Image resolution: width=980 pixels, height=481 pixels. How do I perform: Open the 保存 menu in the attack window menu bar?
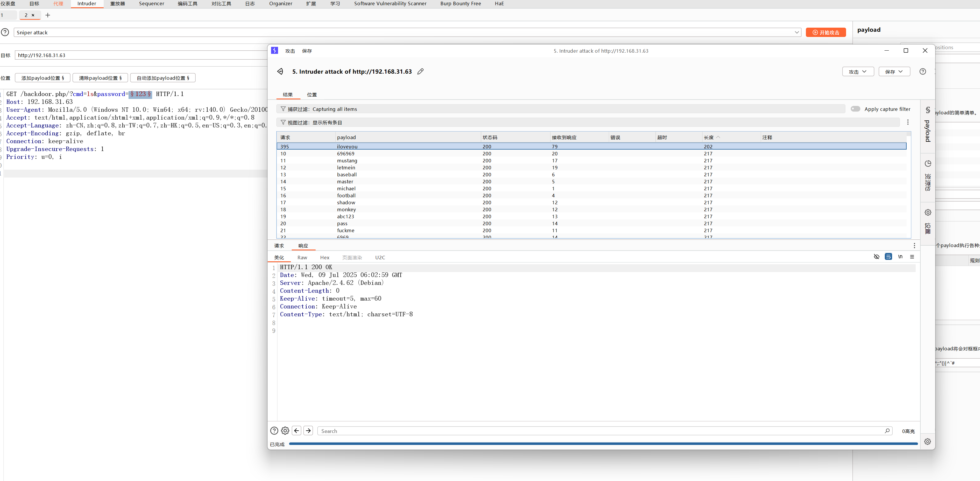307,51
